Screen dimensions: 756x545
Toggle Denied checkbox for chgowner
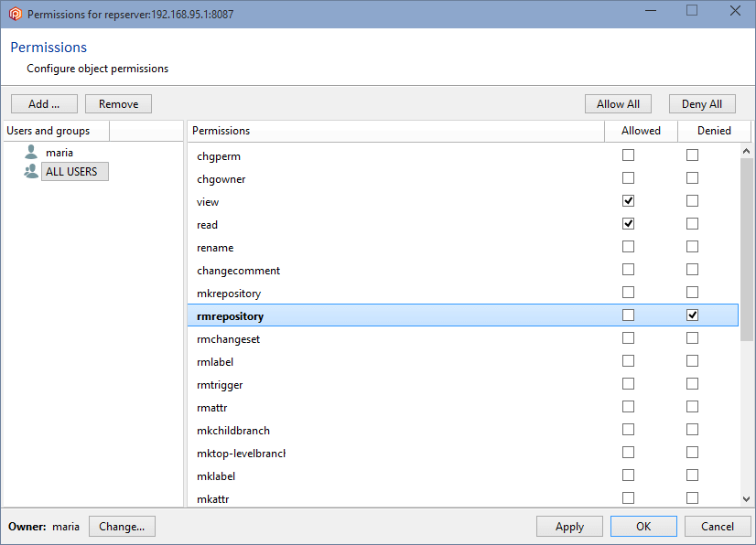coord(692,177)
